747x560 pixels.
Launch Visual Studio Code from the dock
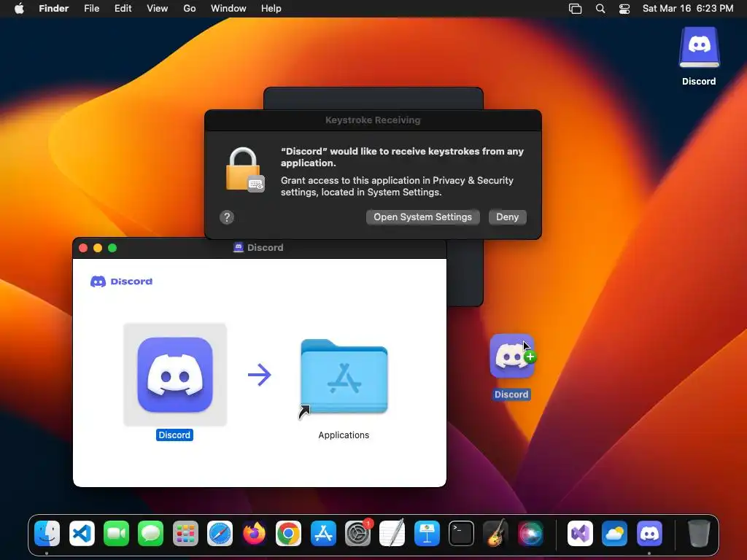pyautogui.click(x=82, y=533)
